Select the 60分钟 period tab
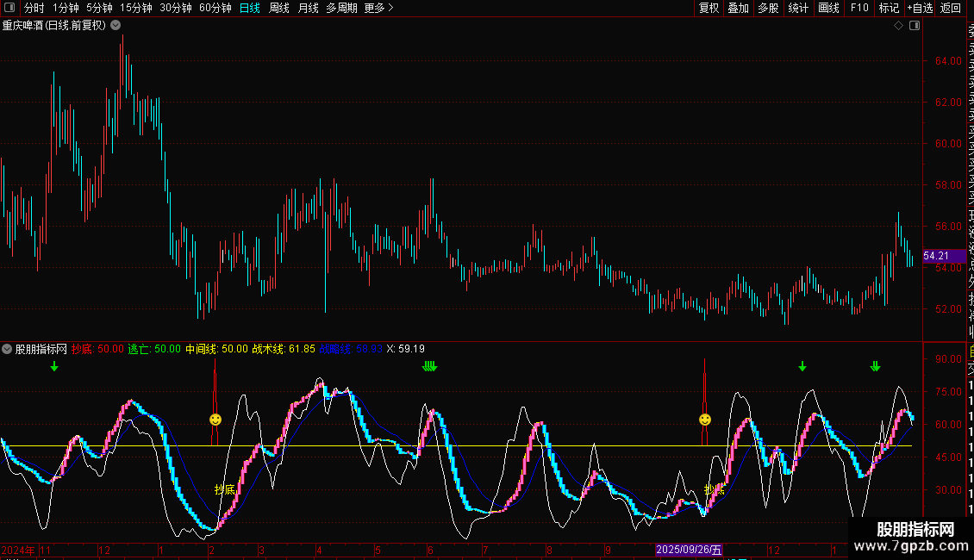This screenshot has width=974, height=560. pyautogui.click(x=215, y=8)
